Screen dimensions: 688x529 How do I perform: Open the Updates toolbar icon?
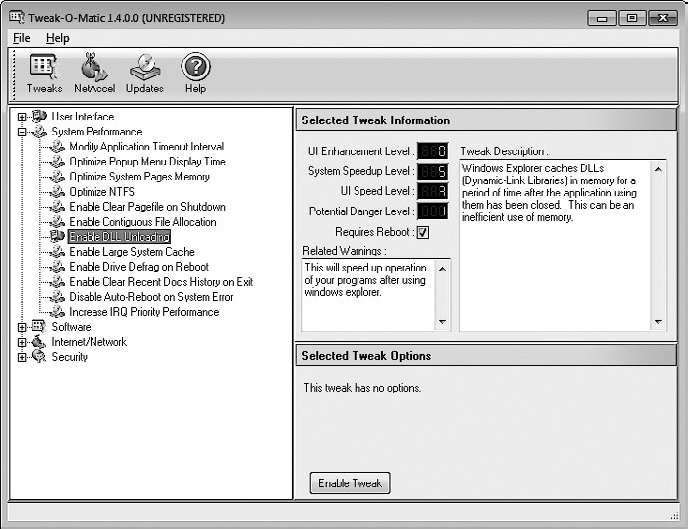pyautogui.click(x=145, y=73)
